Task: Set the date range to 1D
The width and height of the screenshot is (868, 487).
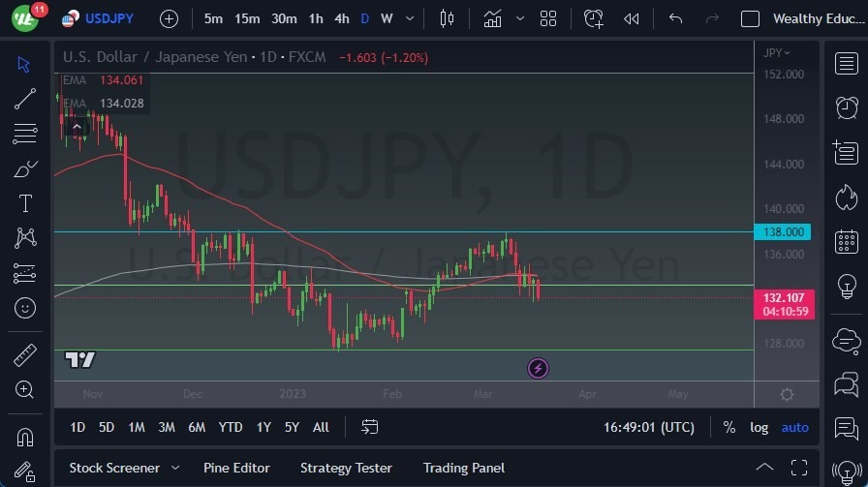Action: point(77,427)
